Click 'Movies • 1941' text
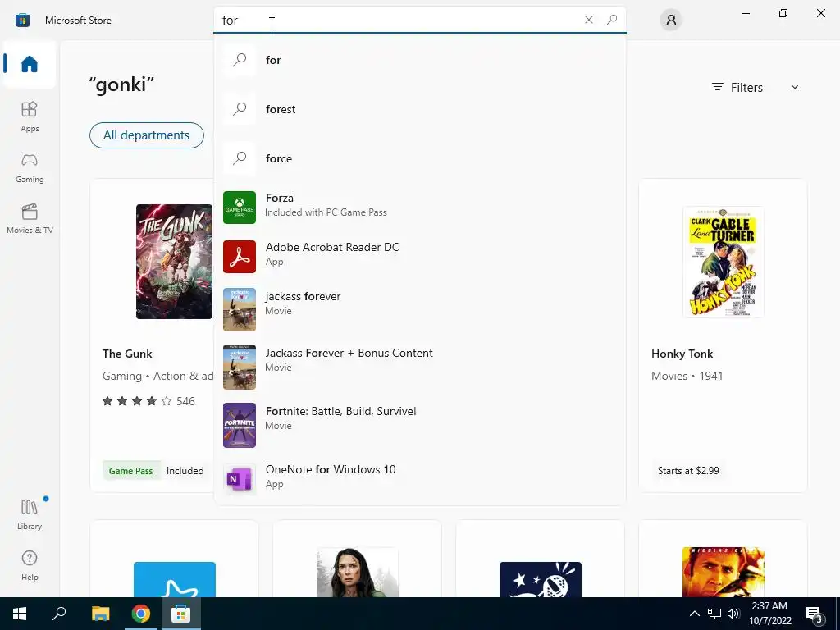840x630 pixels. (x=687, y=376)
